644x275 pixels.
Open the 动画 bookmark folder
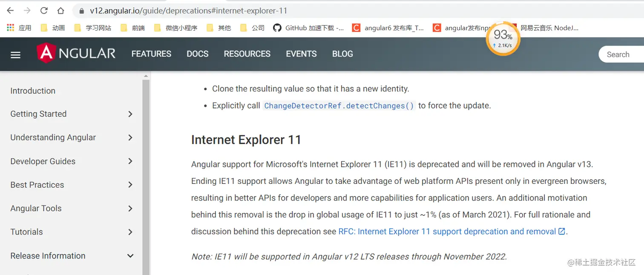point(53,28)
